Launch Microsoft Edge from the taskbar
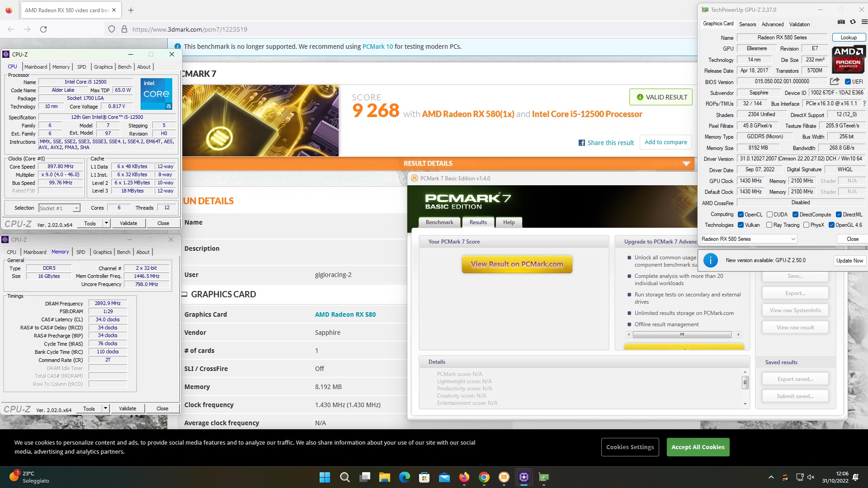The height and width of the screenshot is (488, 868). pyautogui.click(x=404, y=477)
